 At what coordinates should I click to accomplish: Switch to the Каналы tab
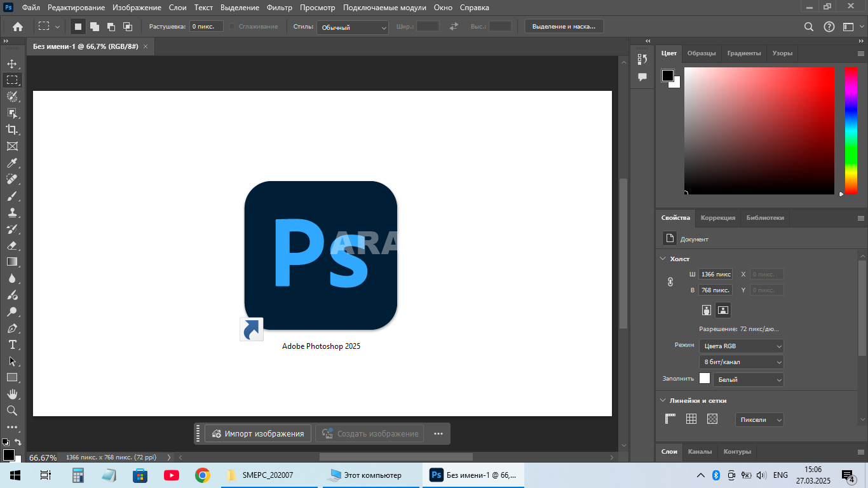point(700,452)
